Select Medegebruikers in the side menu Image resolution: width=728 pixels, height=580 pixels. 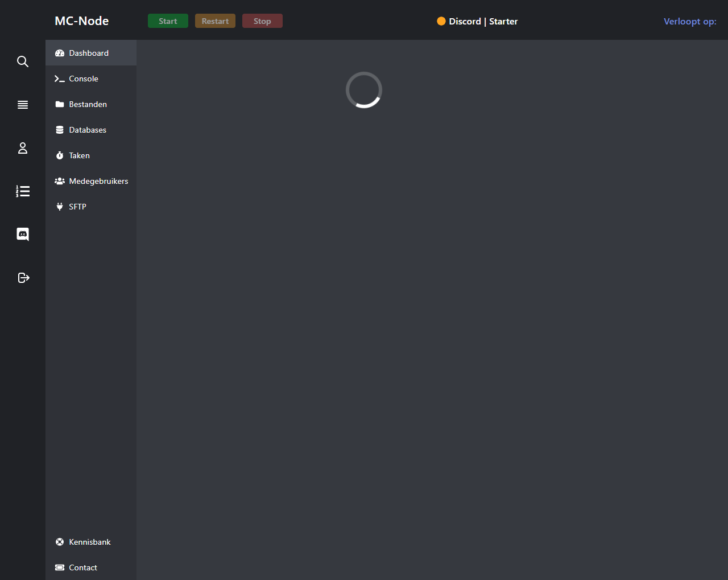pyautogui.click(x=98, y=181)
